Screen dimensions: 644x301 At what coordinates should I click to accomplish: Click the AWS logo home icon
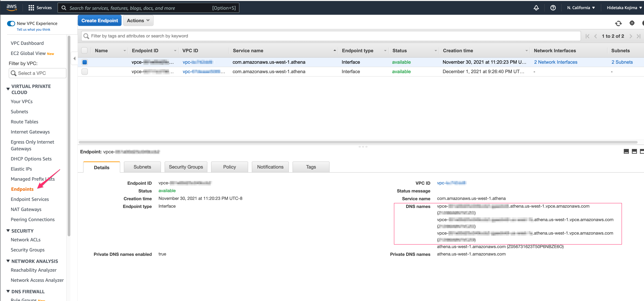(11, 8)
